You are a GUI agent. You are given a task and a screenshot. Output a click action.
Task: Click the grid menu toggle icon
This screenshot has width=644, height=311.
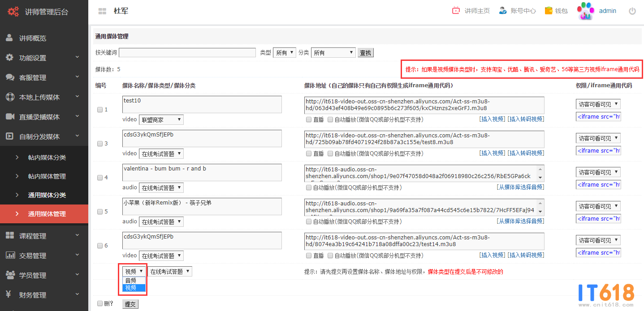(102, 11)
